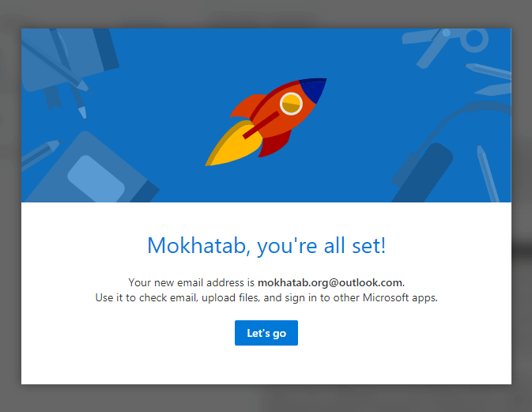
Task: Click the pen illustration near the scissors
Action: 488,70
